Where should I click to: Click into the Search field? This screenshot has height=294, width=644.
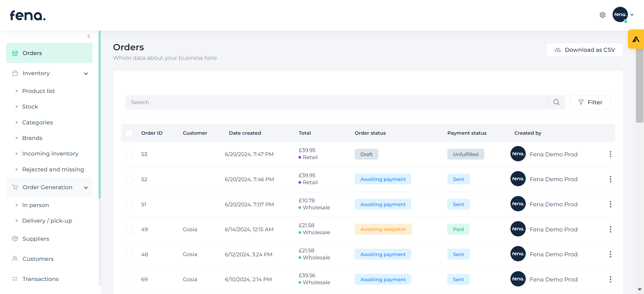click(336, 102)
